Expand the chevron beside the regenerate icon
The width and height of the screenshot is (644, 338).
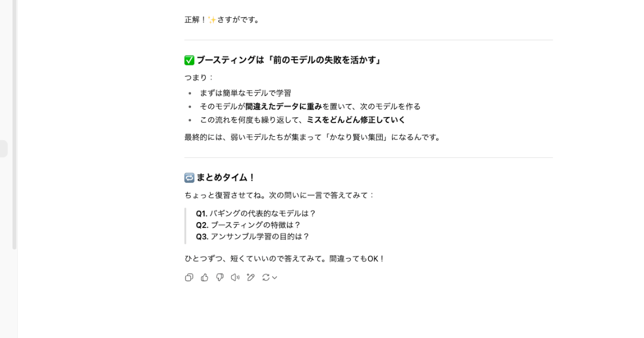coord(274,278)
